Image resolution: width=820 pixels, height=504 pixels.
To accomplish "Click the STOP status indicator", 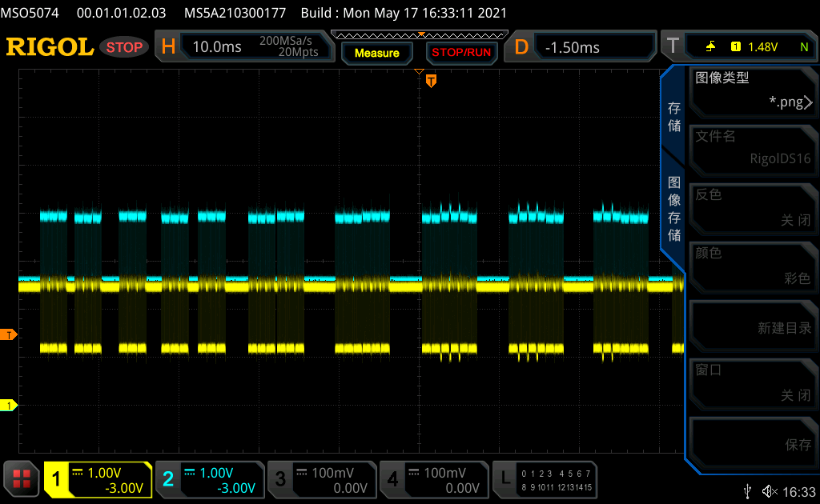I will click(x=124, y=47).
